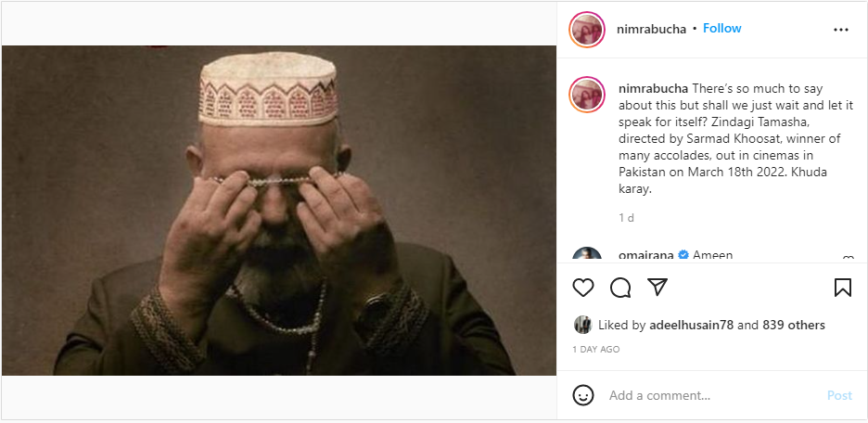This screenshot has width=868, height=423.
Task: Follow the nimrabucha account
Action: [721, 29]
